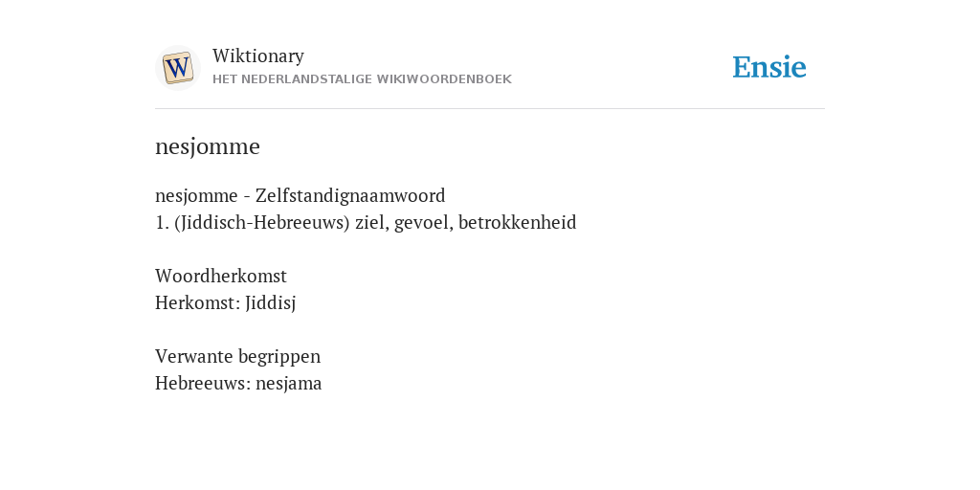This screenshot has height=490, width=980.
Task: Click the nesjomme heading
Action: (208, 146)
